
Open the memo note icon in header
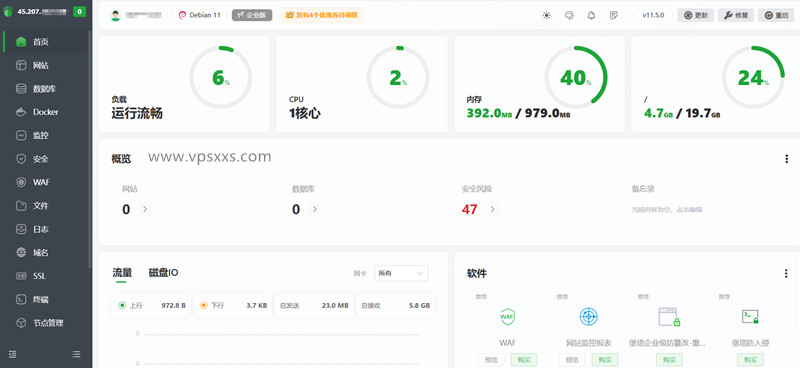click(x=614, y=15)
